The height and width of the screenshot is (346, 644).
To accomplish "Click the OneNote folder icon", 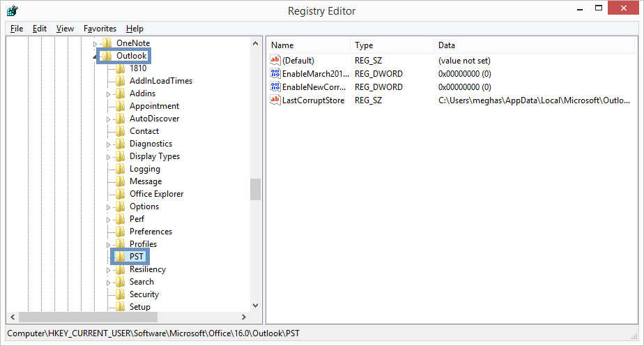I will [107, 43].
